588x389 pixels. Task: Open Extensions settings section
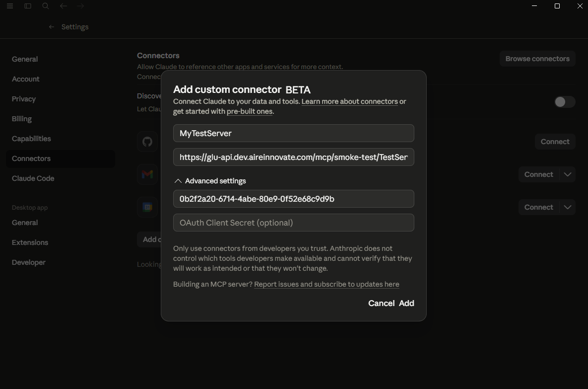click(x=30, y=242)
